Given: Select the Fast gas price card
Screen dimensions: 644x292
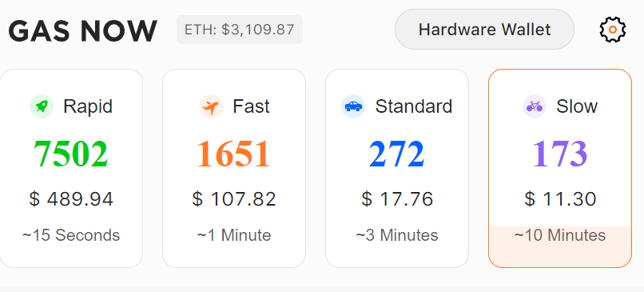Looking at the screenshot, I should coord(234,169).
